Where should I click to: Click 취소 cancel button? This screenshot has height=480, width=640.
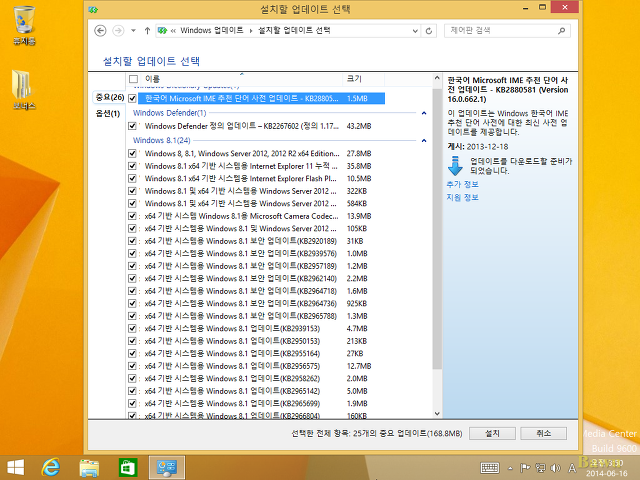click(544, 433)
